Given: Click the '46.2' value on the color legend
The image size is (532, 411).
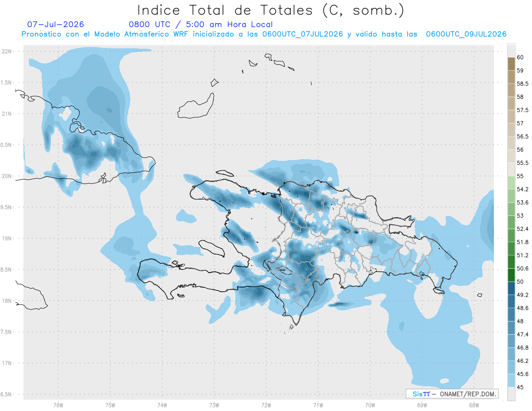Looking at the screenshot, I should point(522,361).
